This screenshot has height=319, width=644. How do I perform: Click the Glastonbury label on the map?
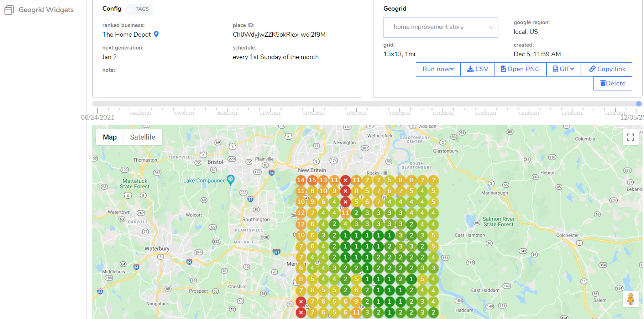coord(446,151)
